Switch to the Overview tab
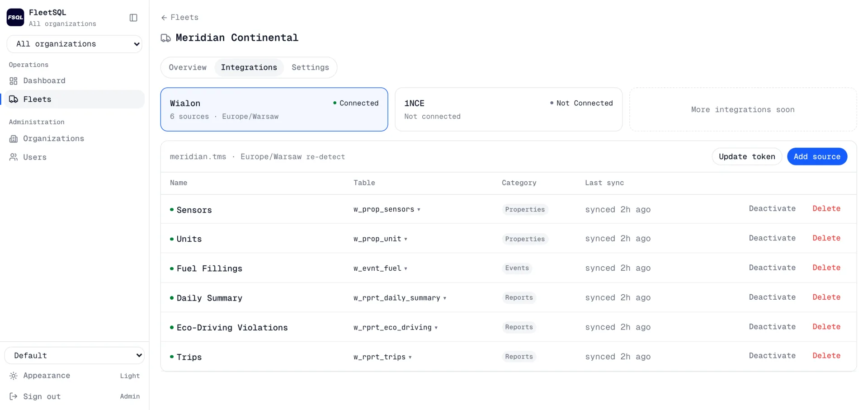The width and height of the screenshot is (868, 410). click(x=188, y=67)
